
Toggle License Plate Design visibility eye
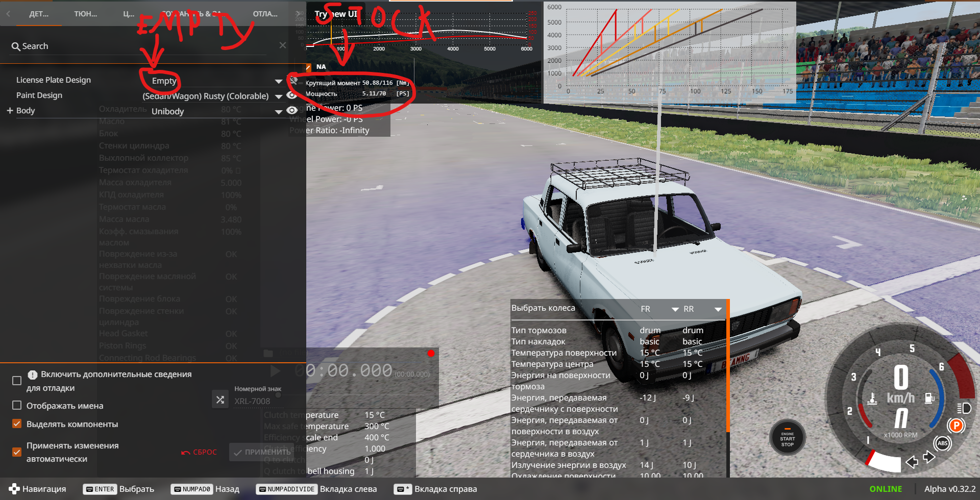point(293,80)
